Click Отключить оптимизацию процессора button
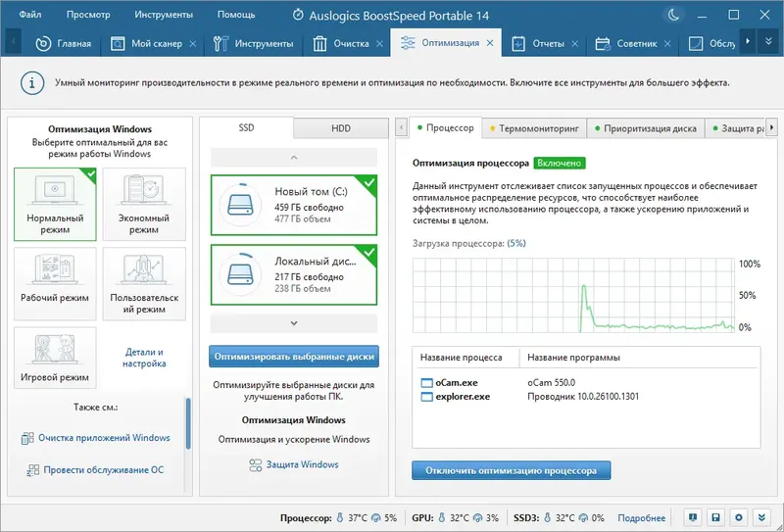The image size is (784, 532). (x=511, y=470)
